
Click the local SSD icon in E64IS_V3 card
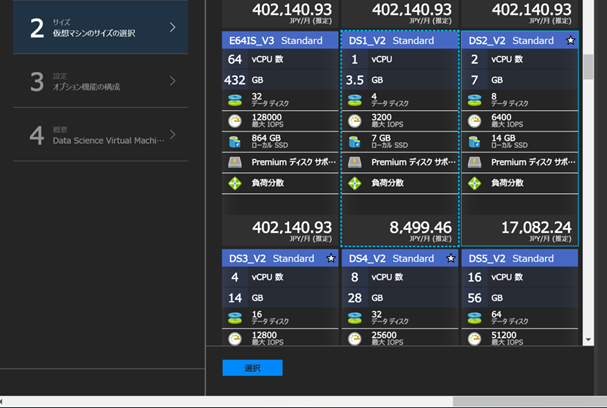[235, 142]
